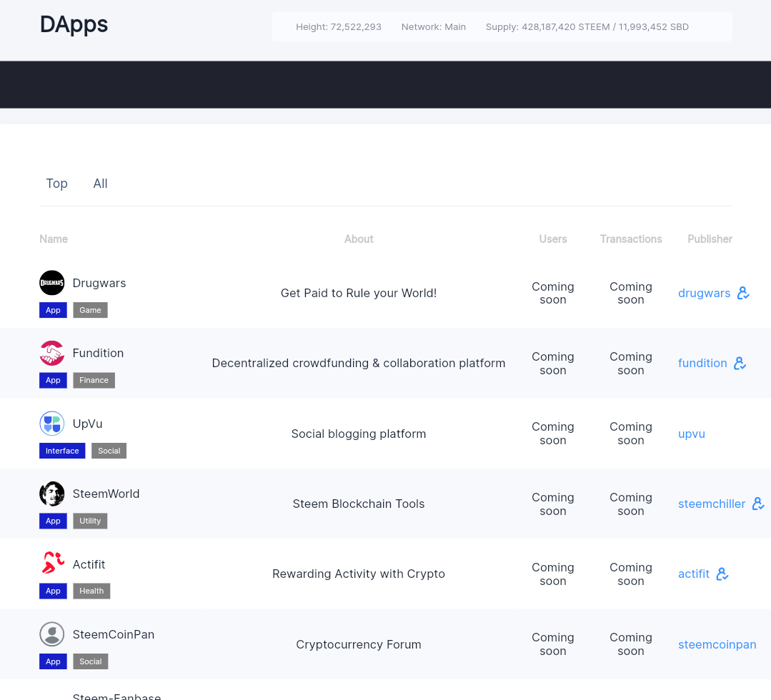The image size is (771, 700).
Task: Click the App tag under Actifit
Action: [x=53, y=591]
